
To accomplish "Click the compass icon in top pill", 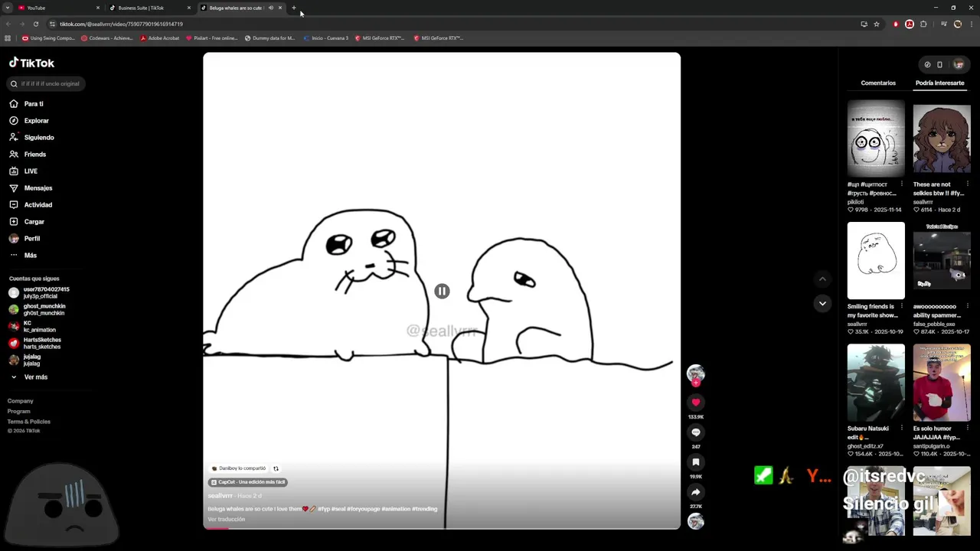I will 927,64.
